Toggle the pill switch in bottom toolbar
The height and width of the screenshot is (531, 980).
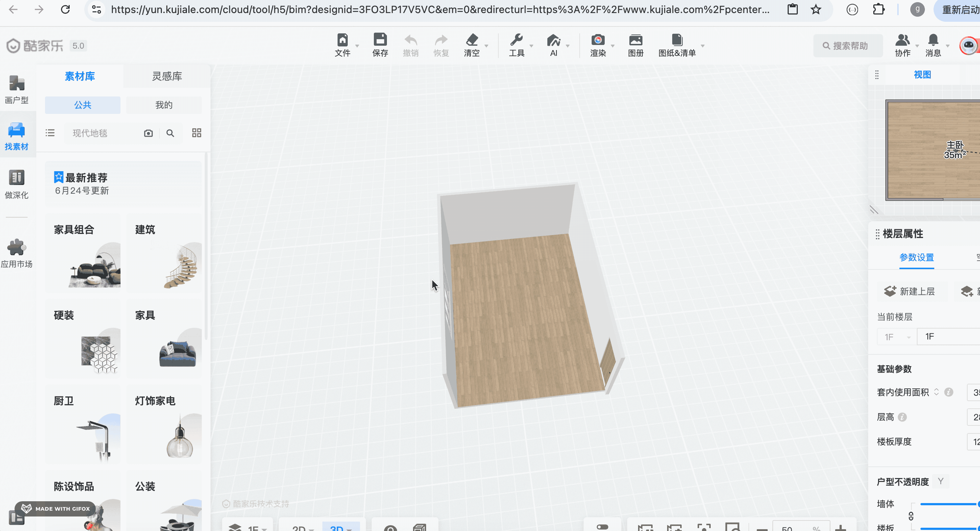(x=603, y=527)
